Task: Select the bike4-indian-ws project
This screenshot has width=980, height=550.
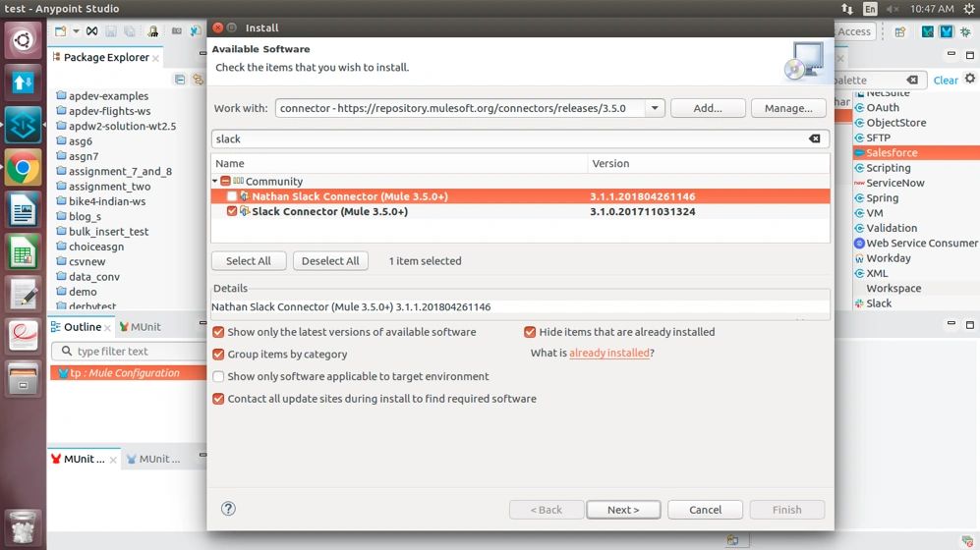Action: (x=100, y=201)
